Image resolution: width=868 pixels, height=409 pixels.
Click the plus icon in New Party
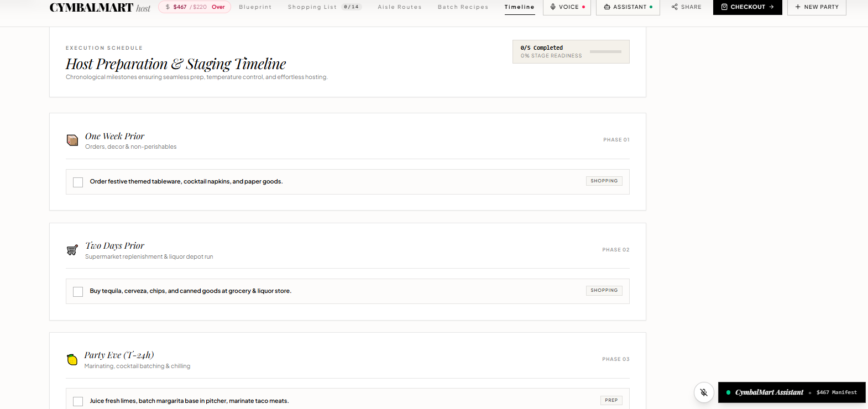tap(798, 7)
